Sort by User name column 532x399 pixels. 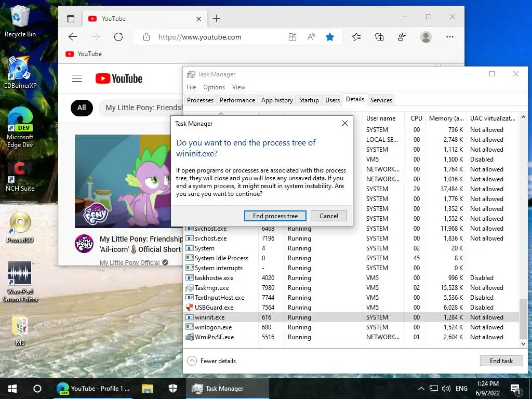click(x=384, y=118)
